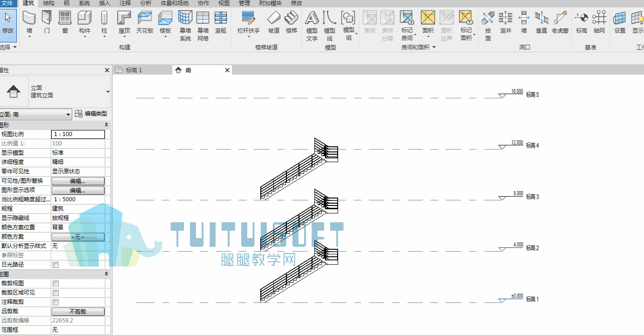This screenshot has height=335, width=644.
Task: Select the 天花板 (Ceiling) tool
Action: (145, 22)
